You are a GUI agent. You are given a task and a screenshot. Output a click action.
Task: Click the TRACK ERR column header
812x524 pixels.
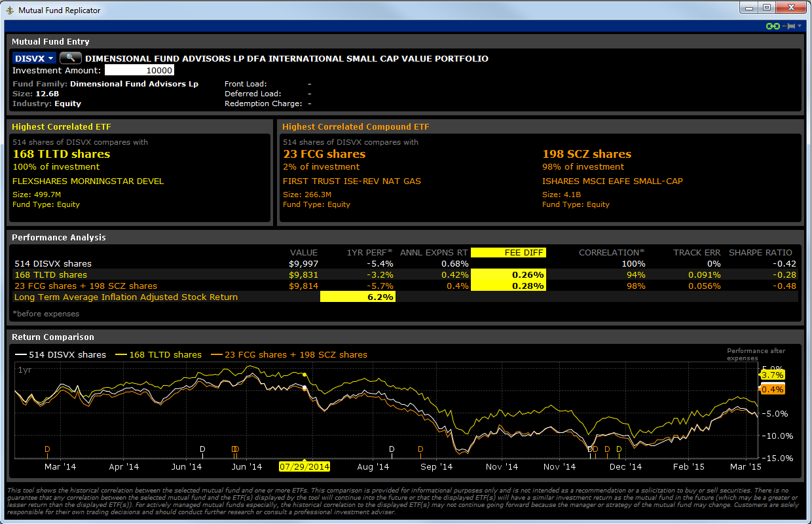(697, 253)
